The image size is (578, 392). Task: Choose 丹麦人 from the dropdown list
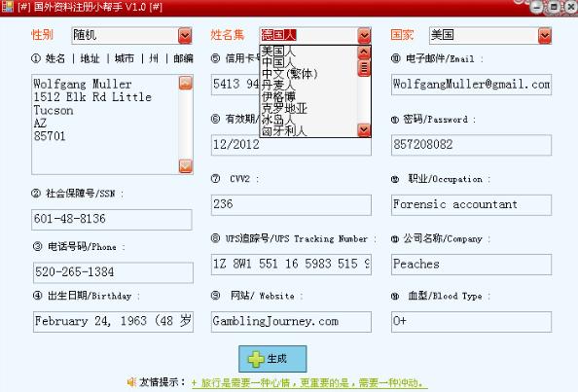click(308, 85)
